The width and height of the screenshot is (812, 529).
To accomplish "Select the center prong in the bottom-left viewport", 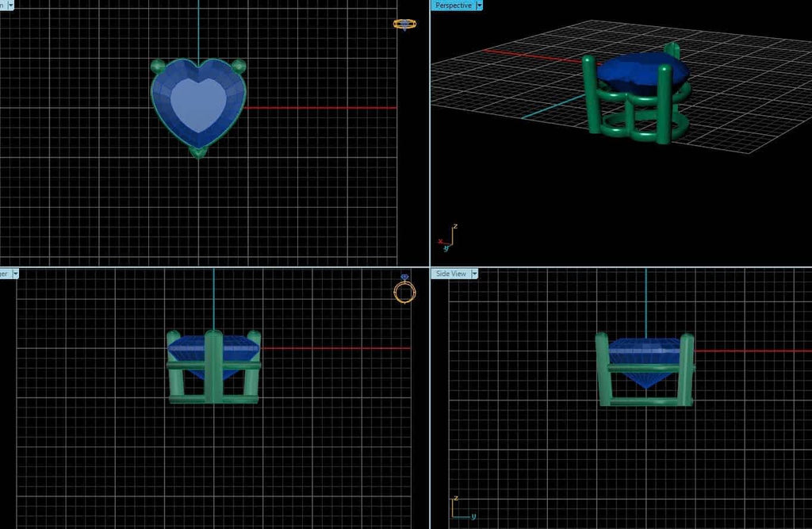I will [x=213, y=365].
